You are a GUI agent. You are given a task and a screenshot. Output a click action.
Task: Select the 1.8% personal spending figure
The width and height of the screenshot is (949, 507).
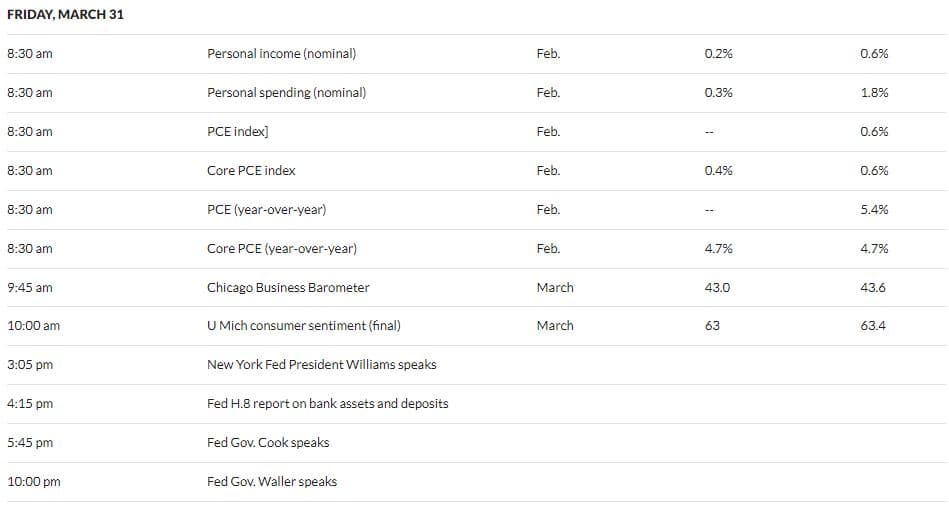point(874,93)
